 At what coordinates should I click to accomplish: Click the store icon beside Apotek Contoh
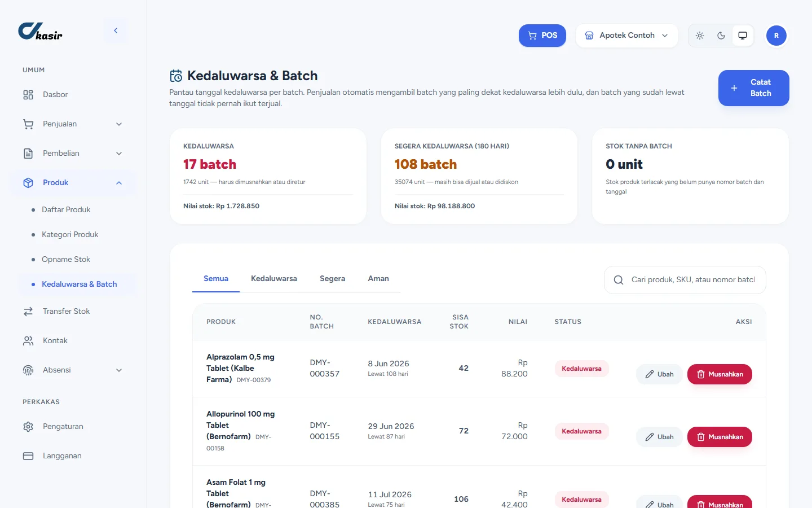click(589, 36)
